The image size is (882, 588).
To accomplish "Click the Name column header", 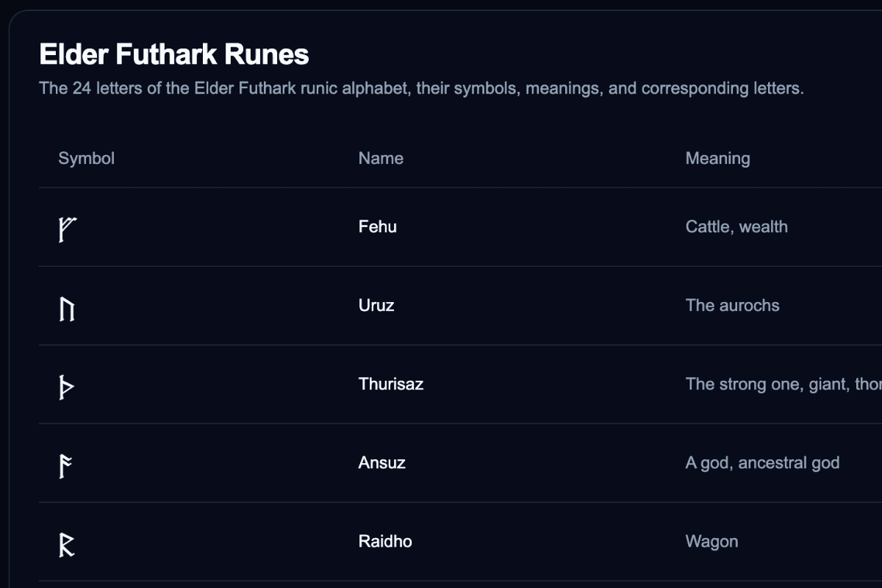I will click(x=381, y=158).
